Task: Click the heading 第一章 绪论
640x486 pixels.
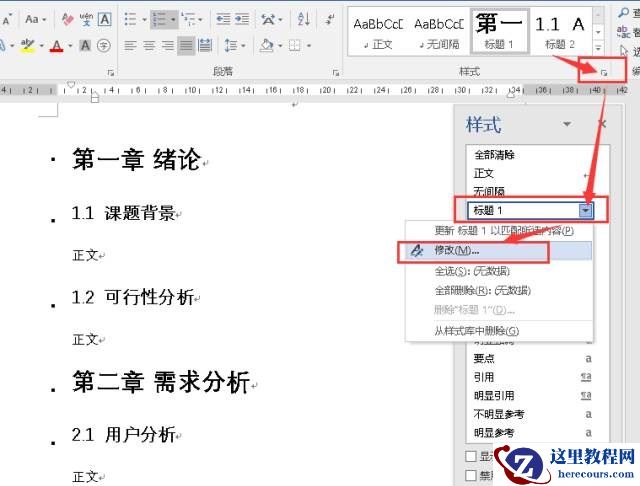Action: point(137,159)
